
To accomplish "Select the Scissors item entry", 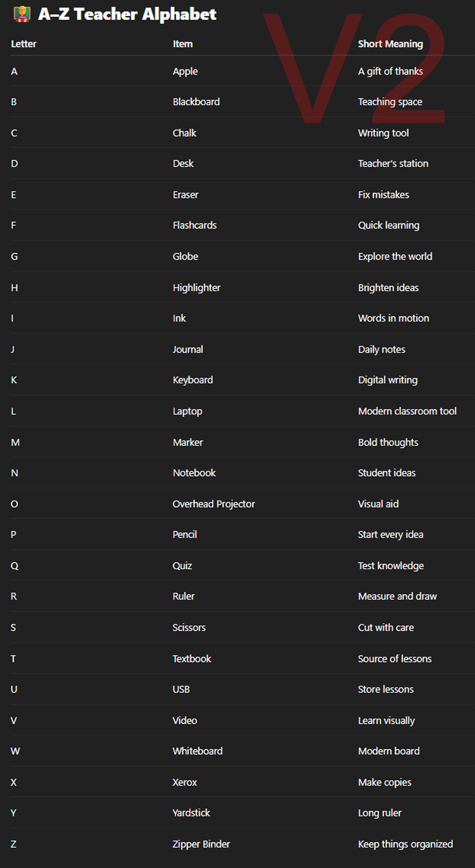I will [x=189, y=627].
